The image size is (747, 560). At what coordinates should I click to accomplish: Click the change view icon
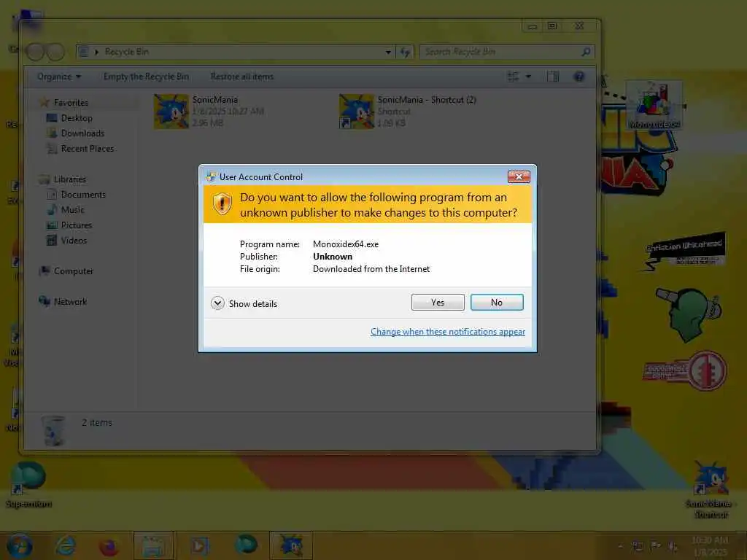pos(513,77)
